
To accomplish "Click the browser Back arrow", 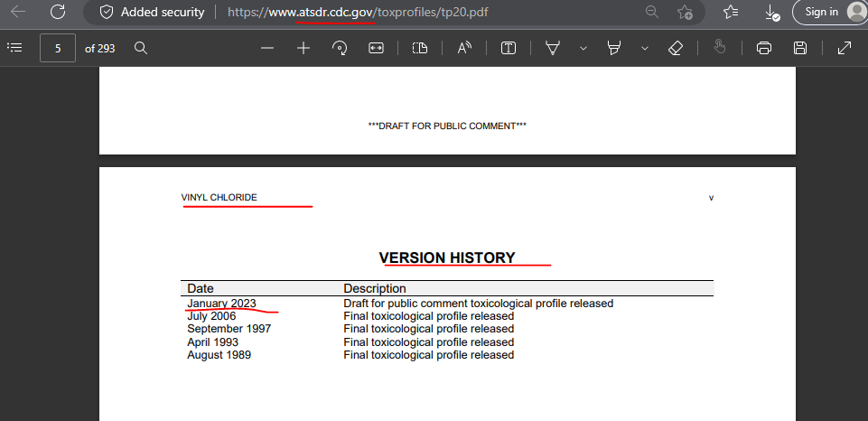I will click(18, 12).
